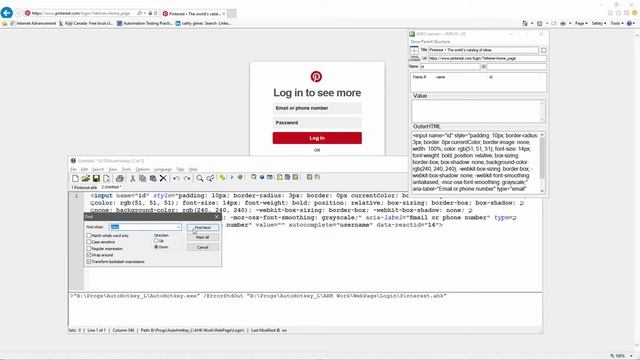
Task: Close the Find dialog with X
Action: [217, 217]
